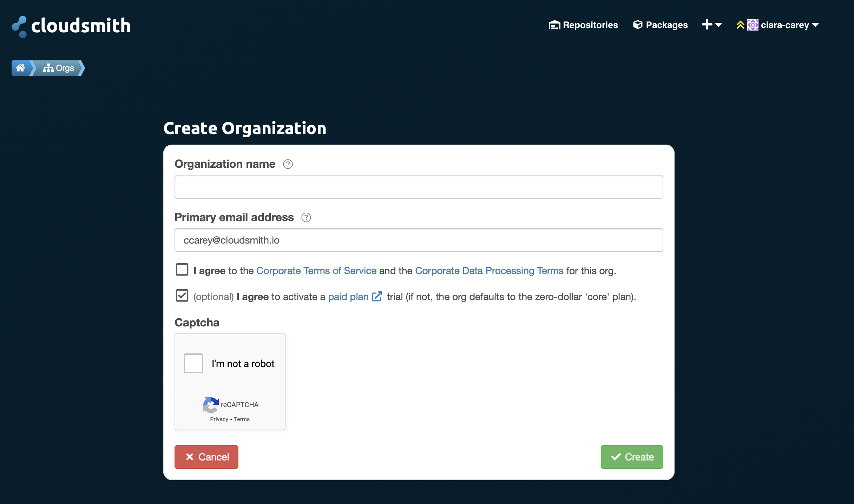
Task: Expand the plus create-new dropdown
Action: click(x=712, y=25)
